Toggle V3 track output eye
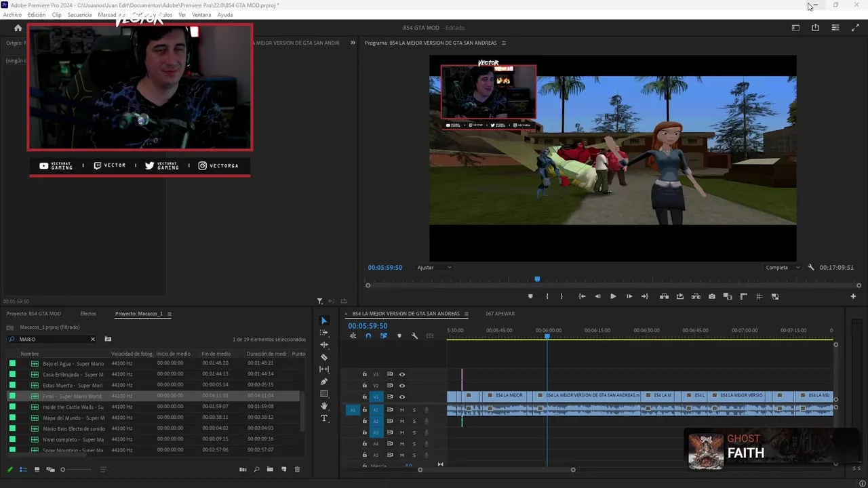The image size is (868, 488). pyautogui.click(x=401, y=374)
